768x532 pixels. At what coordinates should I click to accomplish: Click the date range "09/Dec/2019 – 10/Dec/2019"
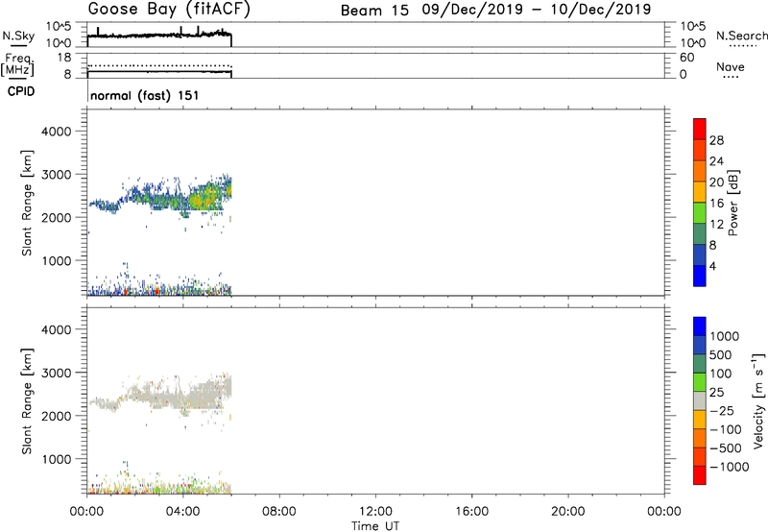pyautogui.click(x=537, y=10)
